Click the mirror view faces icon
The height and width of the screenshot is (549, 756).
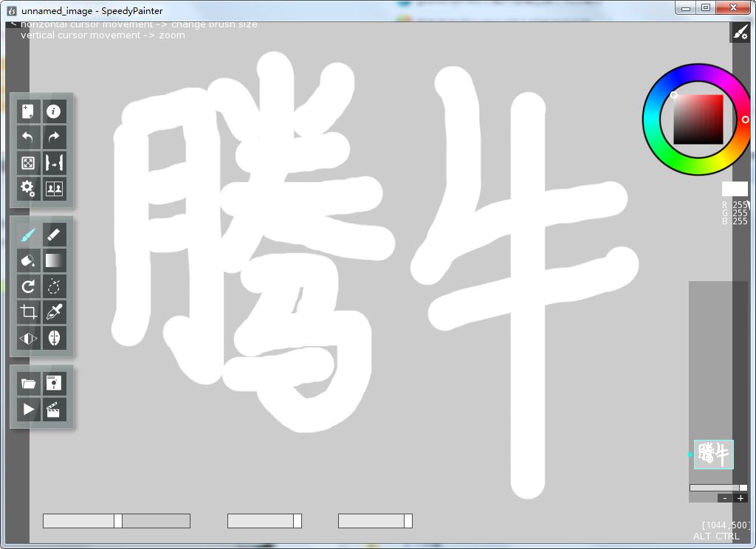(54, 163)
